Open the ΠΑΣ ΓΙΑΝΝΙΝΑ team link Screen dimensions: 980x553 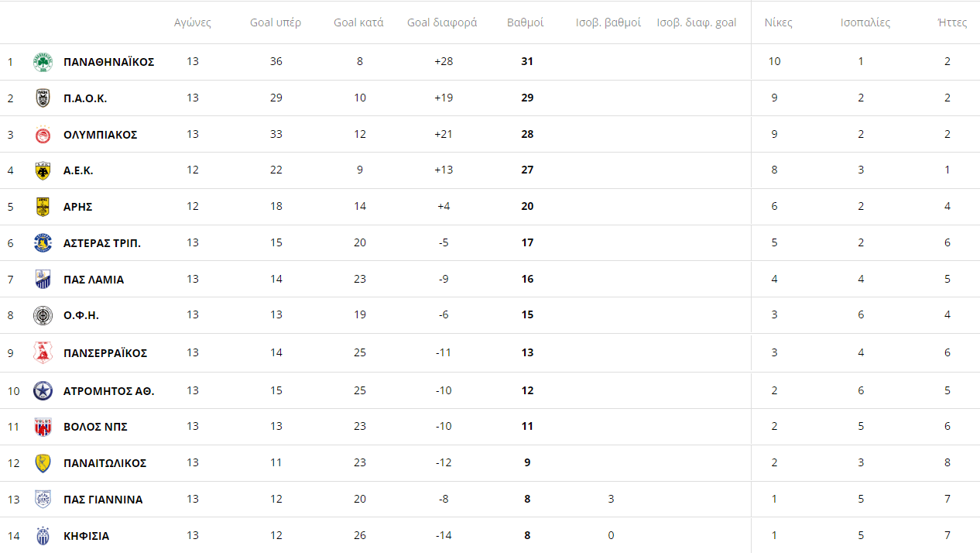[103, 500]
